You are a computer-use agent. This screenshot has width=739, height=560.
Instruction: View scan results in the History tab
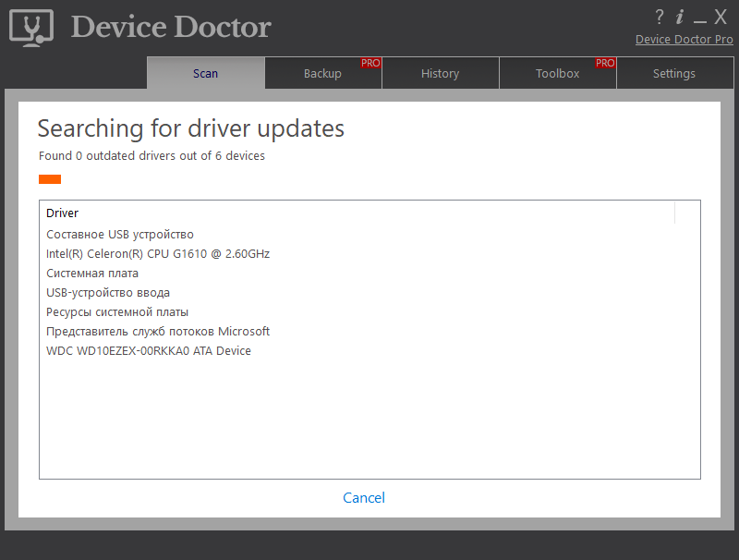coord(440,73)
